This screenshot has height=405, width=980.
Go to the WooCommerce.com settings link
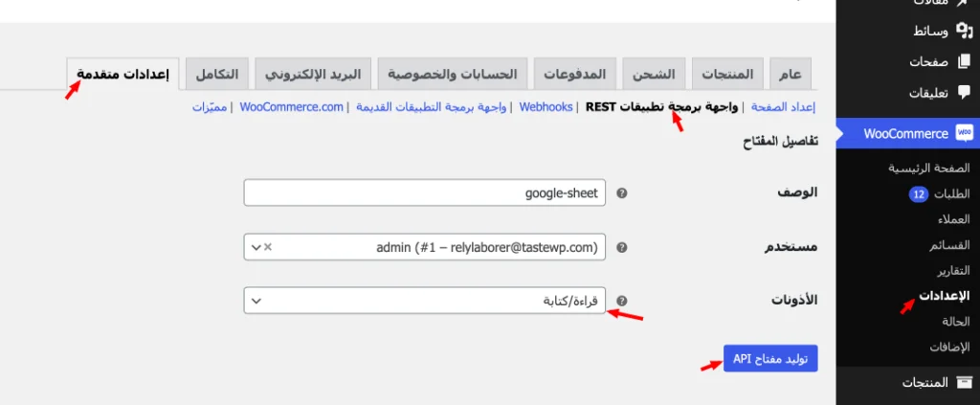292,106
